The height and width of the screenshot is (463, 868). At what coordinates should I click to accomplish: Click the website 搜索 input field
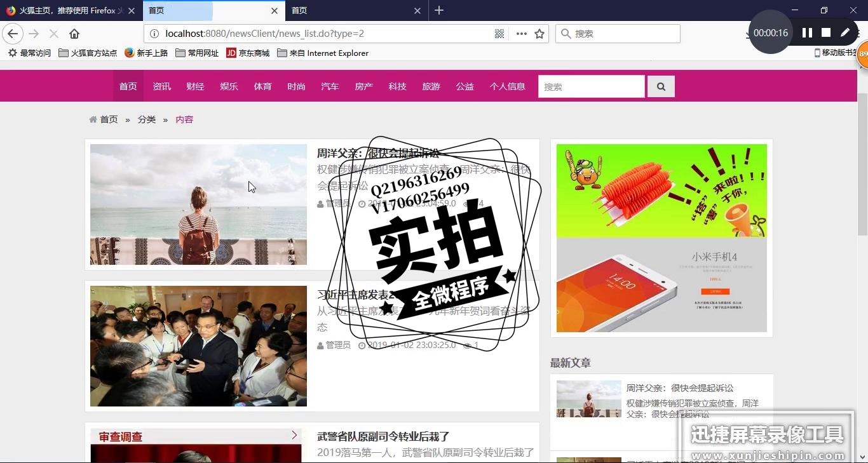pyautogui.click(x=592, y=86)
